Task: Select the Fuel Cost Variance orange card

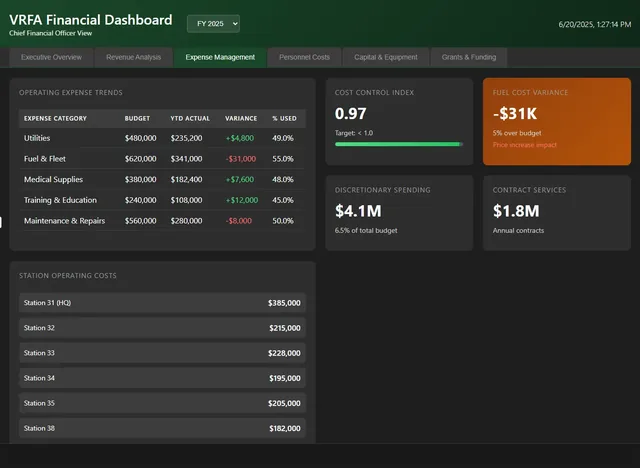Action: (557, 122)
